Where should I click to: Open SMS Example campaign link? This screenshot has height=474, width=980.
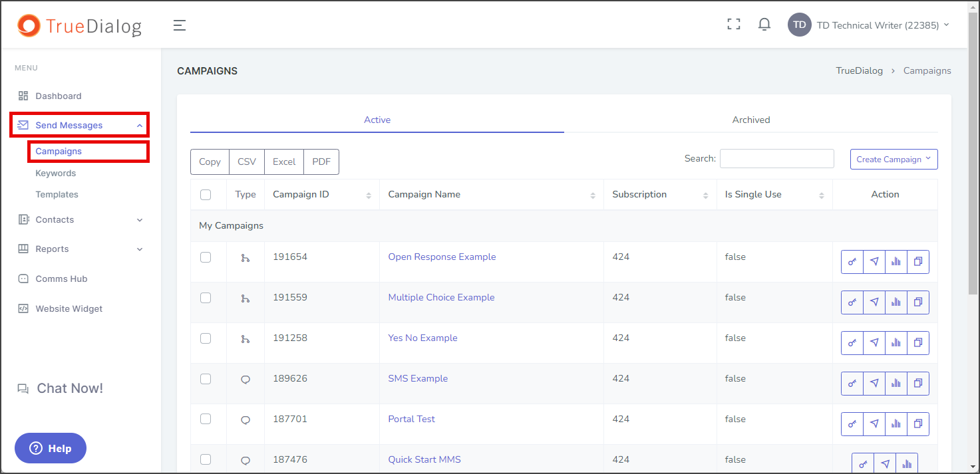(418, 378)
